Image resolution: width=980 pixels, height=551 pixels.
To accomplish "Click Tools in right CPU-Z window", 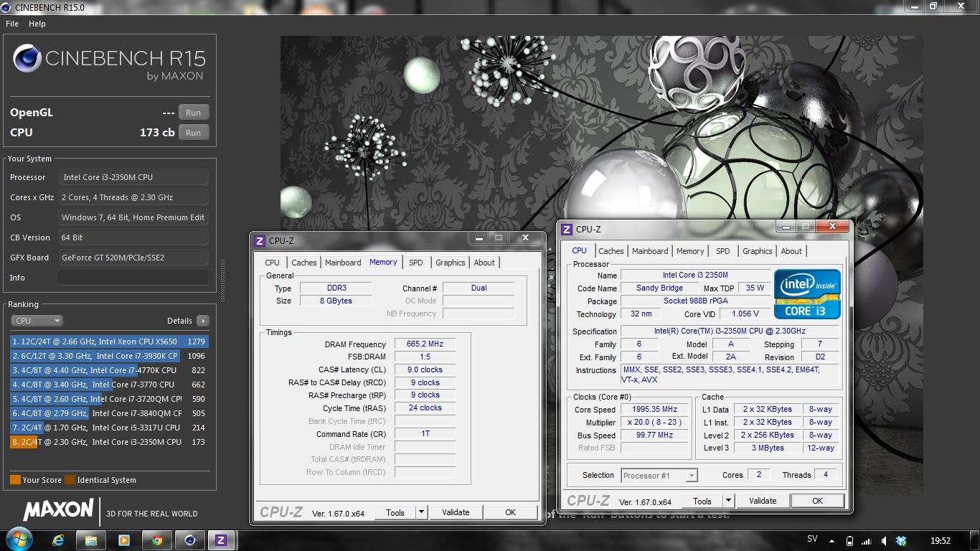I will [702, 501].
